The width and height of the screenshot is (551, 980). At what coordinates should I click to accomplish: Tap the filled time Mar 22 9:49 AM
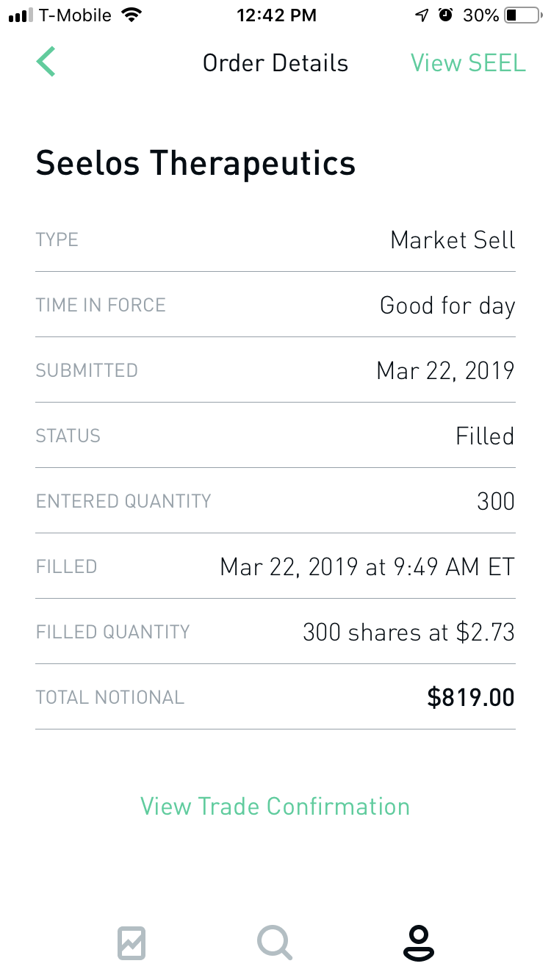[x=367, y=567]
